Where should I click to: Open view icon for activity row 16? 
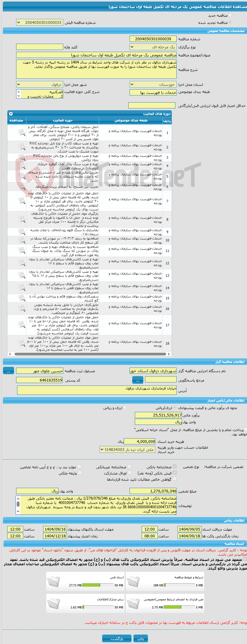[x=21, y=308]
